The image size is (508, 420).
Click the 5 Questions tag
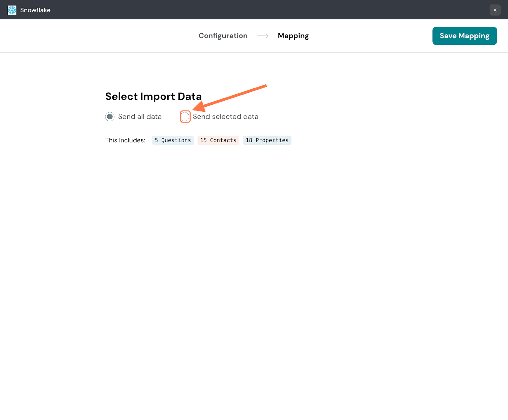tap(173, 140)
